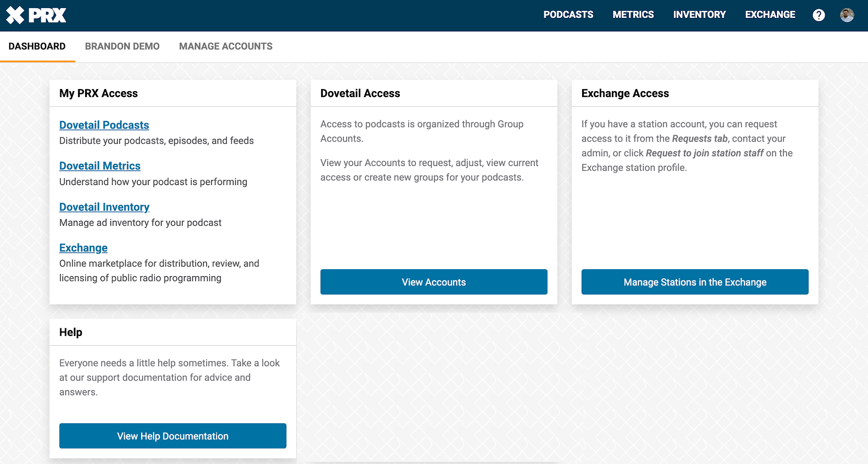Open the help question mark icon
Viewport: 868px width, 464px height.
coord(819,15)
